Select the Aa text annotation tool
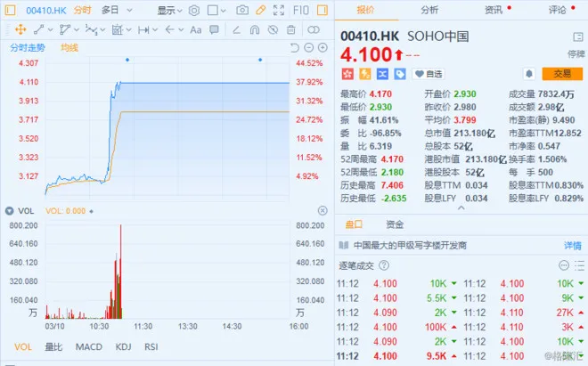Image resolution: width=588 pixels, height=366 pixels. [195, 29]
